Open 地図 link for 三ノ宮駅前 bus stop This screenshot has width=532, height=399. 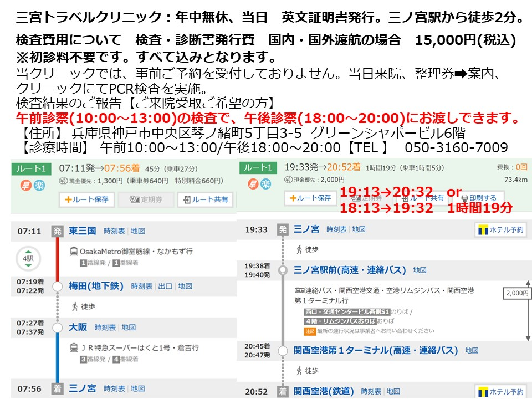(x=420, y=270)
